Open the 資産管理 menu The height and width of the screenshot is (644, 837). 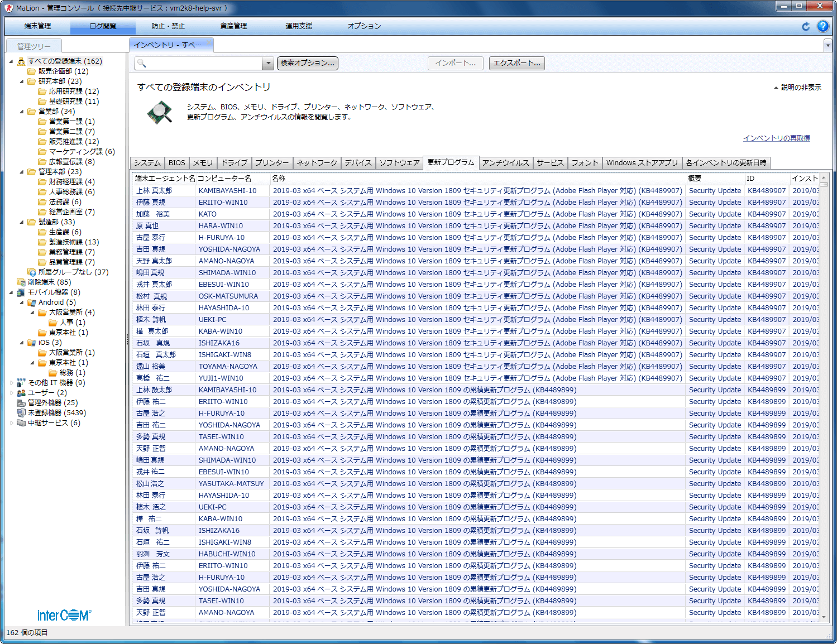coord(233,26)
